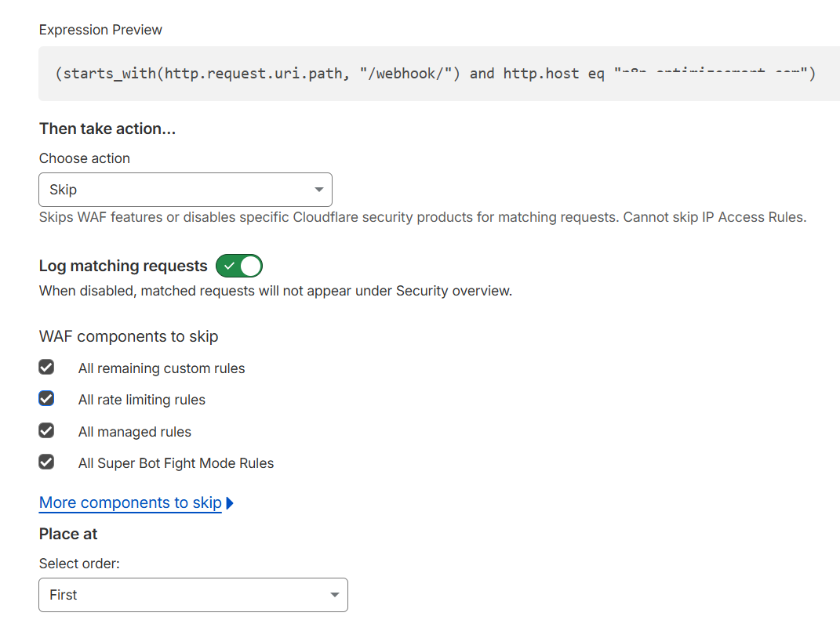The width and height of the screenshot is (840, 620).
Task: Click the All Super Bot Fight Mode Rules label
Action: (176, 463)
